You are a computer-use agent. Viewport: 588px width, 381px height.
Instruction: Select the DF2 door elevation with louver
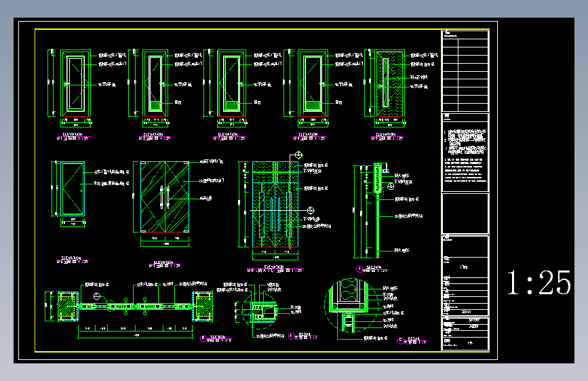point(155,83)
